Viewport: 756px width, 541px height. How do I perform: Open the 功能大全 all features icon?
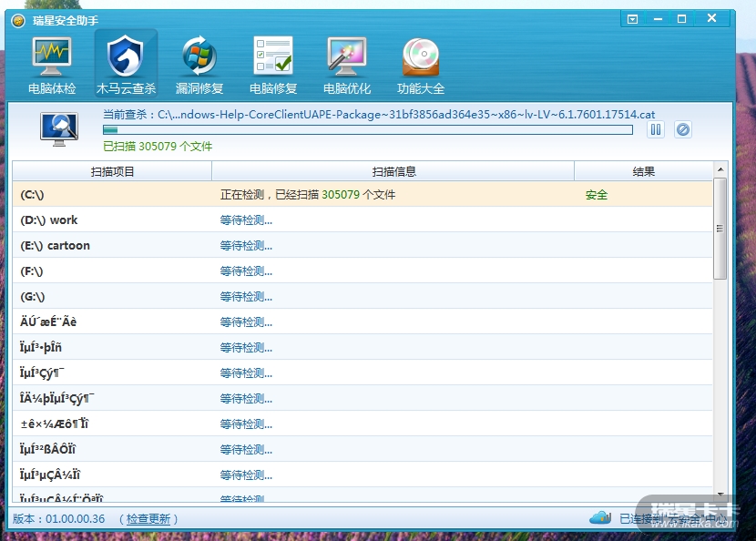coord(421,65)
